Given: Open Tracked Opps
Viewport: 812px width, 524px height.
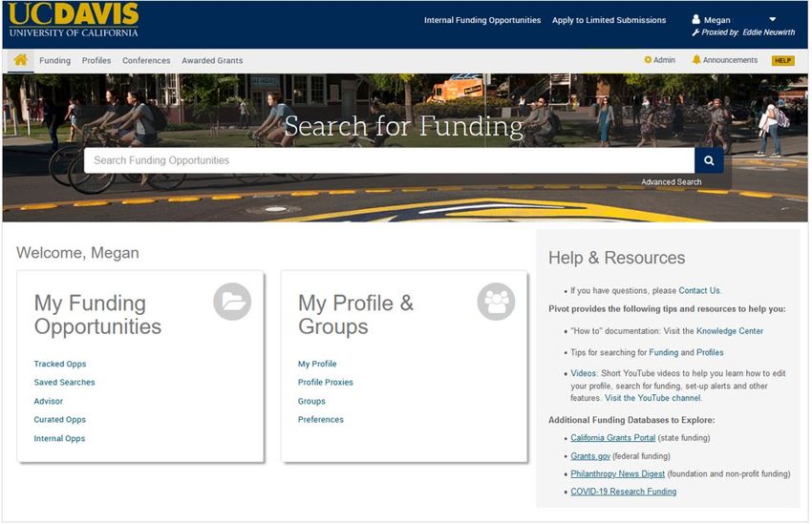Looking at the screenshot, I should [60, 365].
